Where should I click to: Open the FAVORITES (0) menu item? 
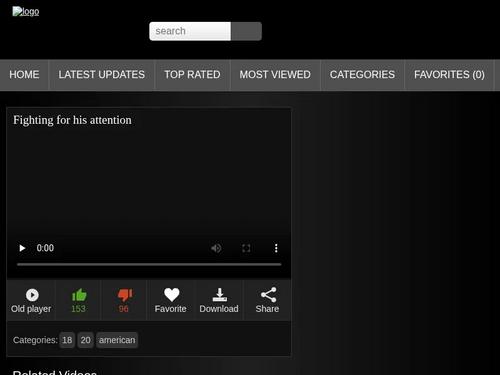pyautogui.click(x=449, y=75)
